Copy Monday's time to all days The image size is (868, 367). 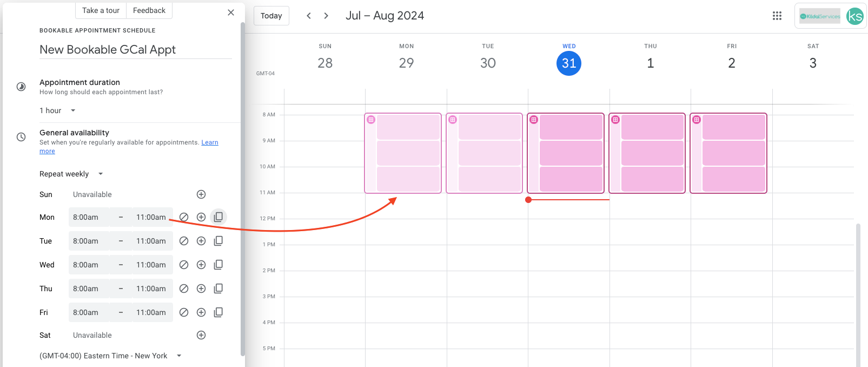tap(218, 217)
